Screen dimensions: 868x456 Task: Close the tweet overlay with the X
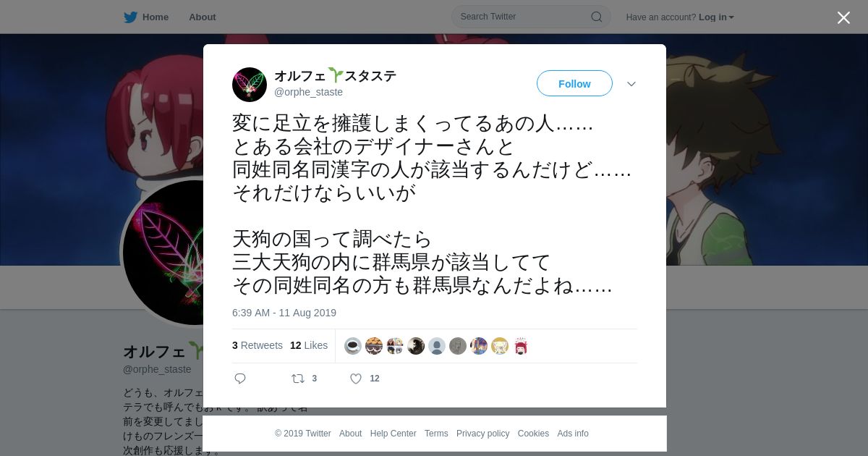(x=843, y=17)
